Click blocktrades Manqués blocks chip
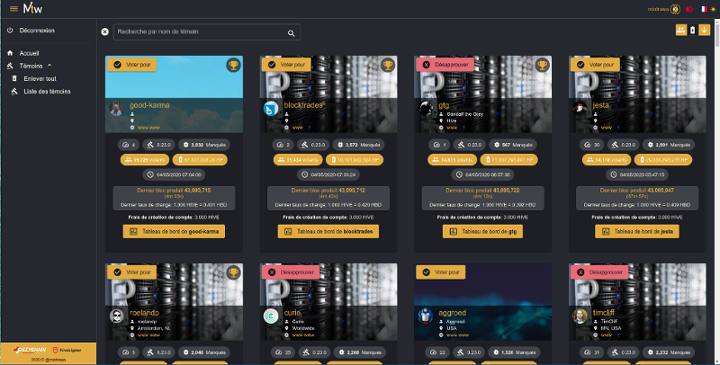 click(x=359, y=145)
